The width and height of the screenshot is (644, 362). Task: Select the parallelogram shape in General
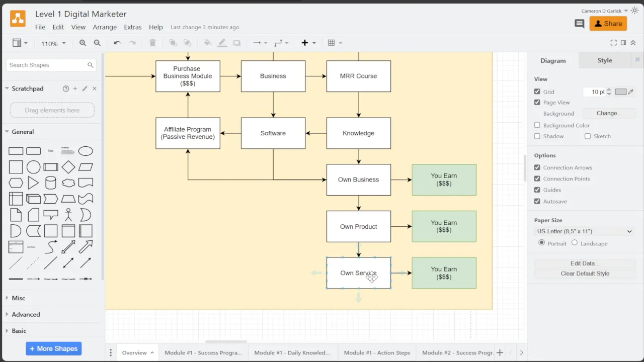86,167
